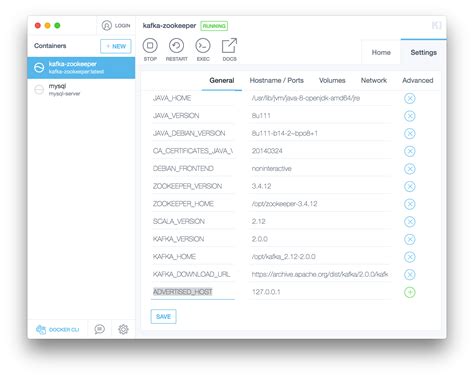The height and width of the screenshot is (378, 474).
Task: Click the kafka-zookeeper title text
Action: pos(169,26)
